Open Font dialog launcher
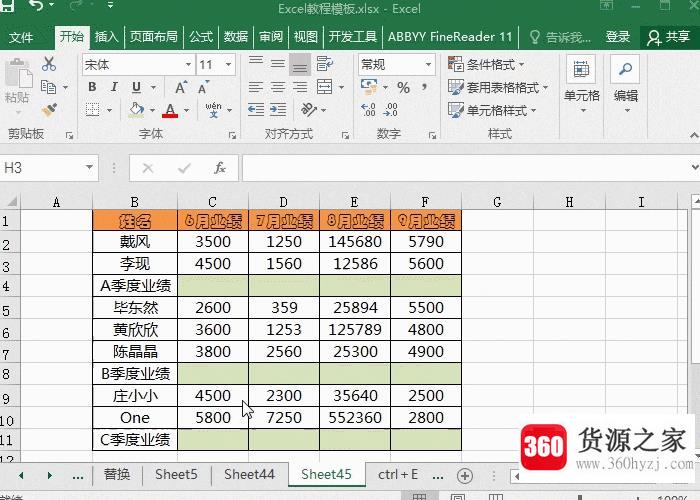This screenshot has height=500, width=700. click(232, 135)
